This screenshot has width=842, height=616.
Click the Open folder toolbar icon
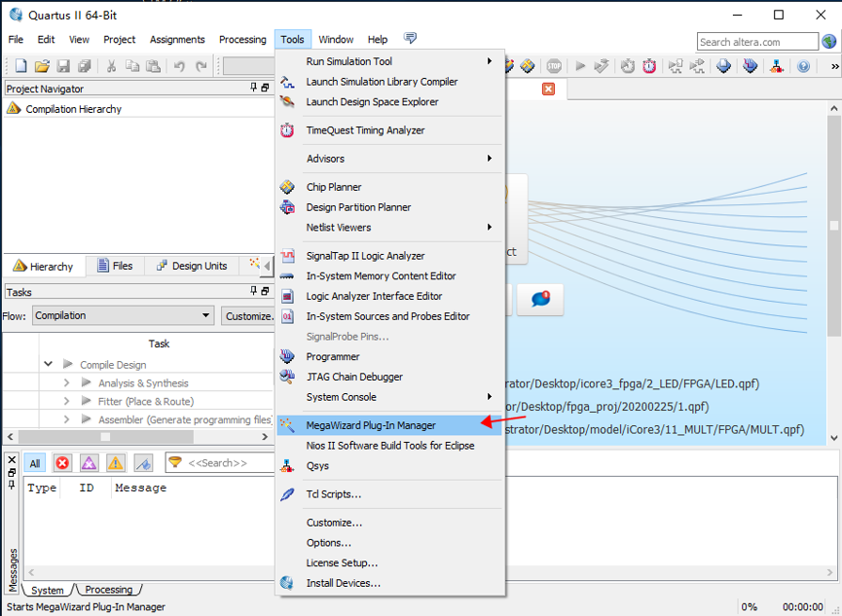click(x=42, y=66)
